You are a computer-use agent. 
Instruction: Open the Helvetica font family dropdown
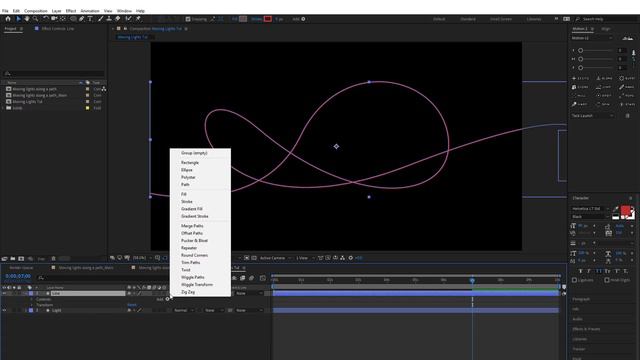pos(590,209)
